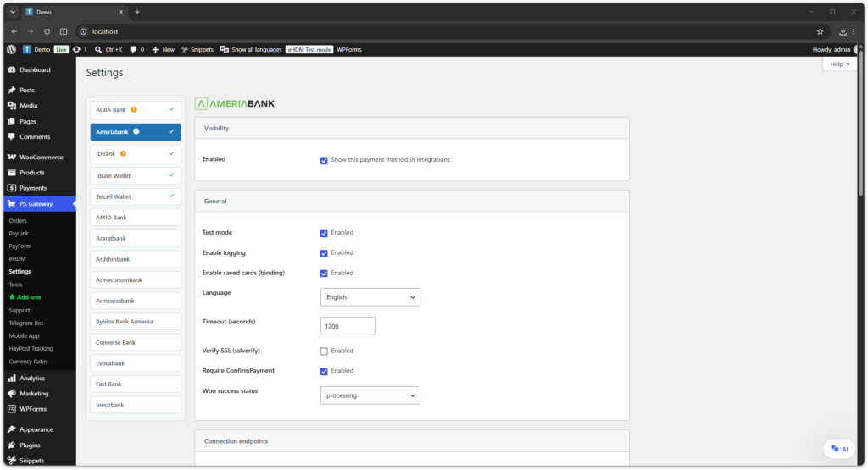This screenshot has width=868, height=470.
Task: Click the browser side panel icon
Action: point(64,31)
